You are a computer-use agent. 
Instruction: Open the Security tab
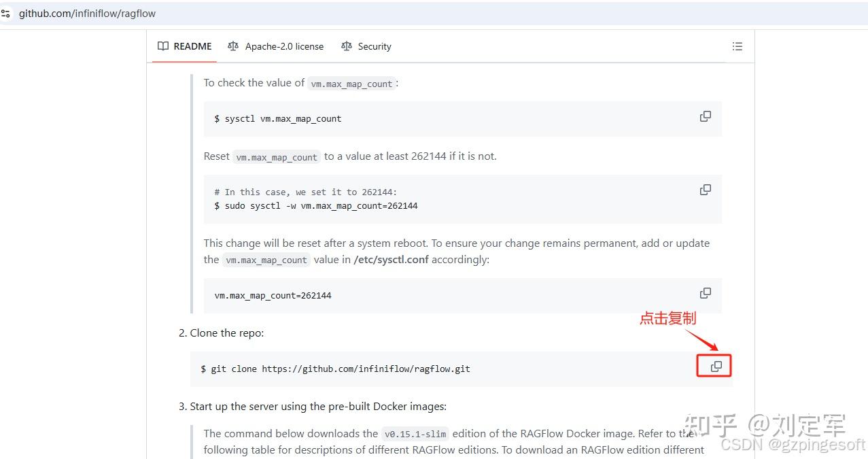375,46
